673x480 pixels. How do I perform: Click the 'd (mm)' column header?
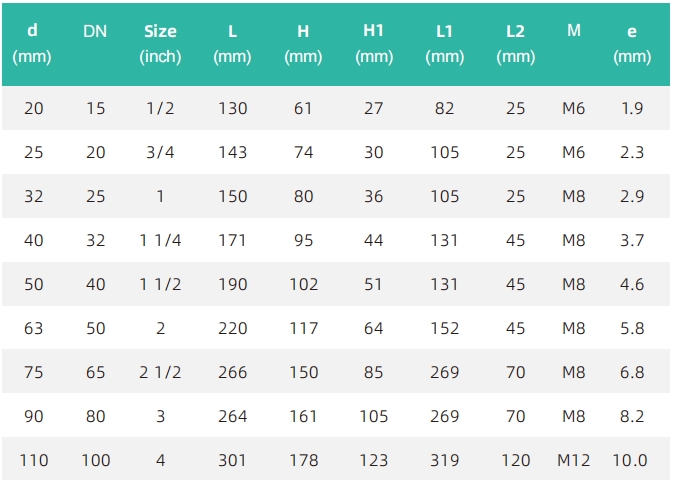(x=32, y=44)
